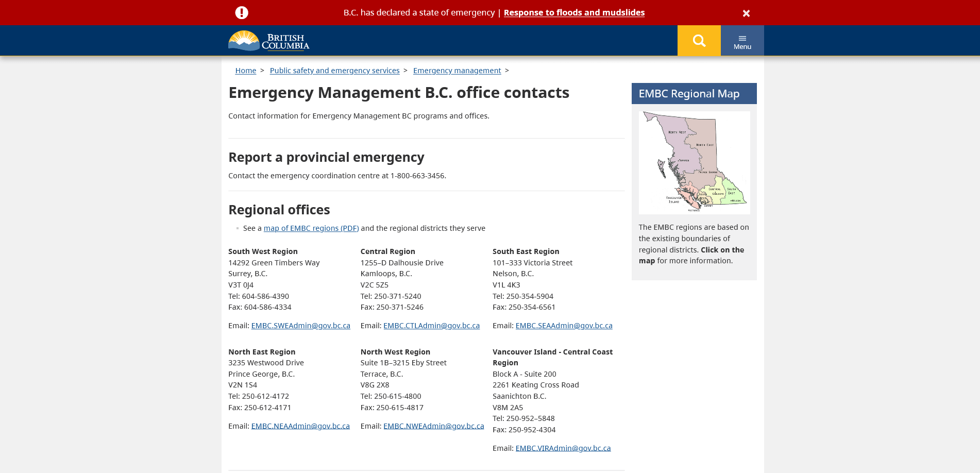
Task: Open the yellow search button
Action: pos(699,41)
